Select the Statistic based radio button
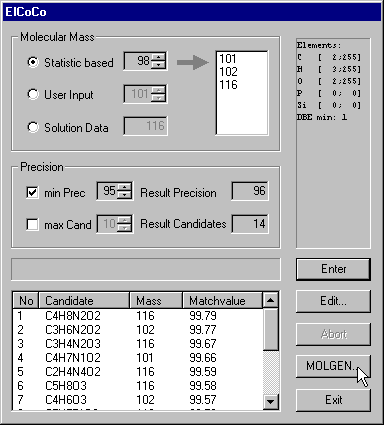384x425 pixels. click(33, 62)
